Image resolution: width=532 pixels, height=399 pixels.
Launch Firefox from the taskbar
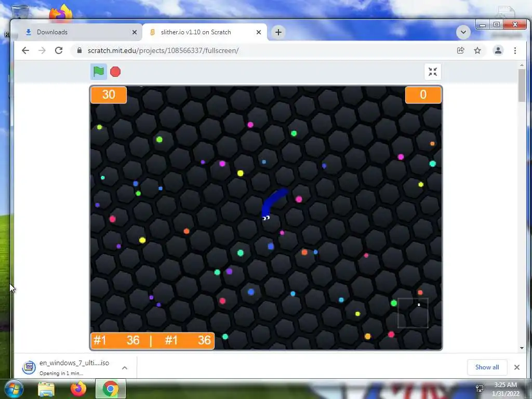(x=78, y=389)
